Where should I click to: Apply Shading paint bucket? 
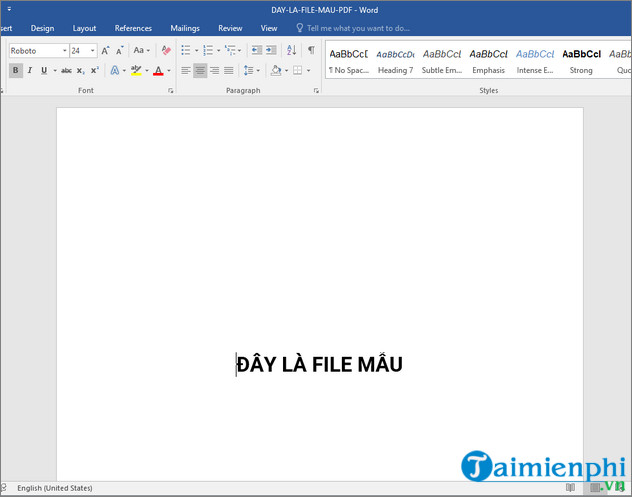(276, 71)
